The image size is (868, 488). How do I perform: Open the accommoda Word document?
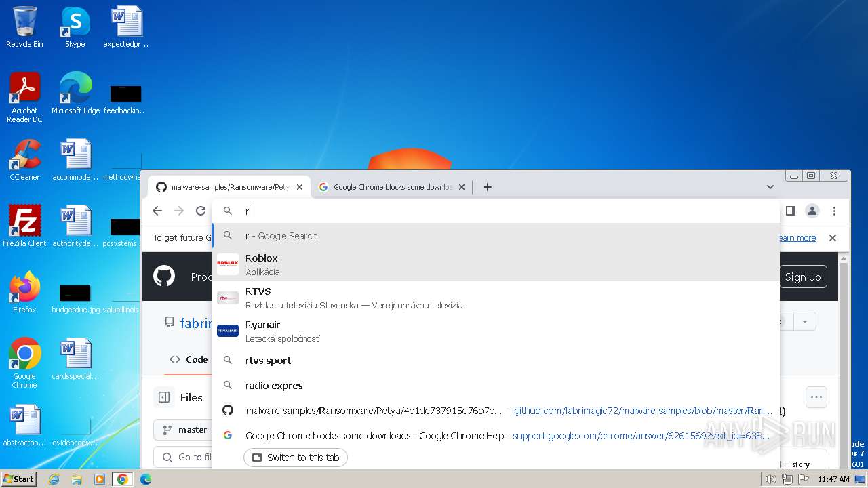pos(75,160)
